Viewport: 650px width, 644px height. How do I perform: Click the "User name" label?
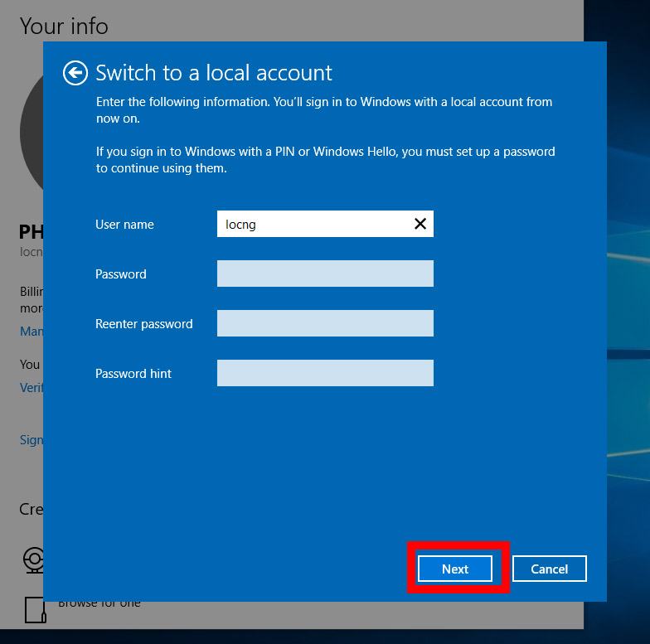(x=124, y=224)
